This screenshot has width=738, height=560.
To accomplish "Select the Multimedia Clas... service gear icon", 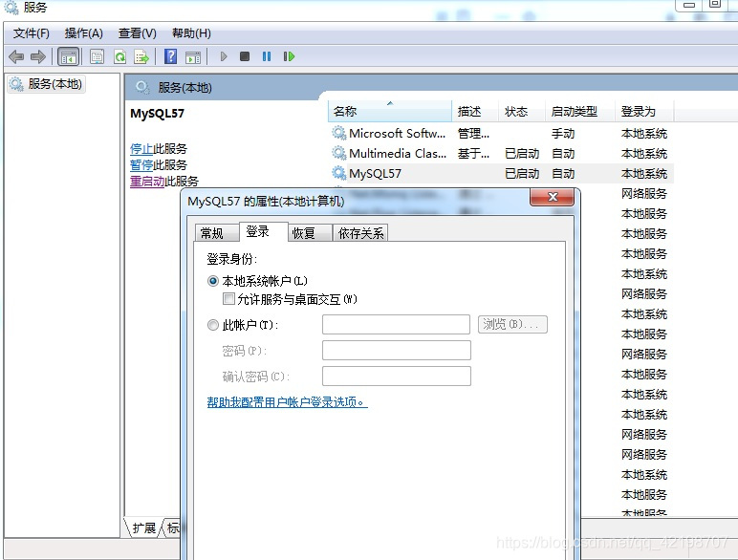I will [338, 154].
